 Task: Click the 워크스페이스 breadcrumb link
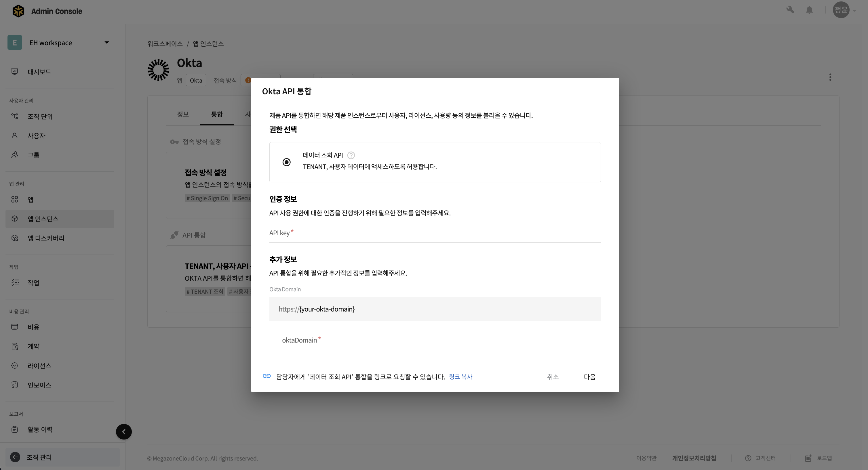165,43
